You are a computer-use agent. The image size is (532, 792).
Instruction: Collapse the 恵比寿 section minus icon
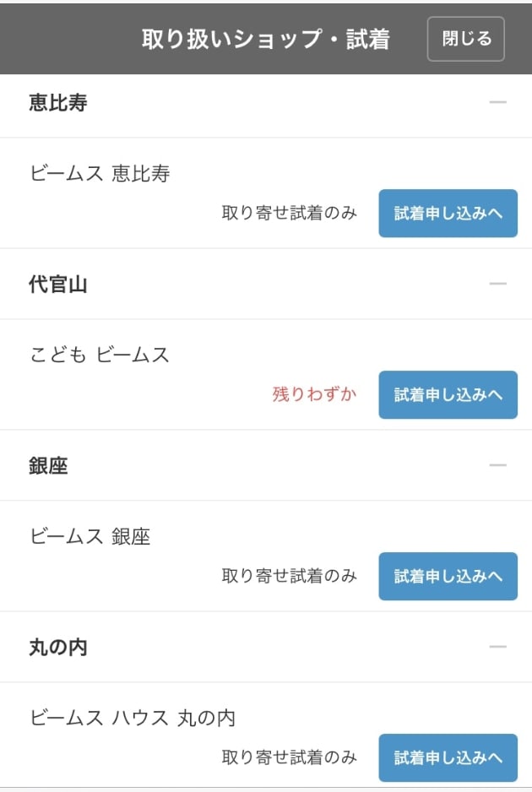(497, 102)
